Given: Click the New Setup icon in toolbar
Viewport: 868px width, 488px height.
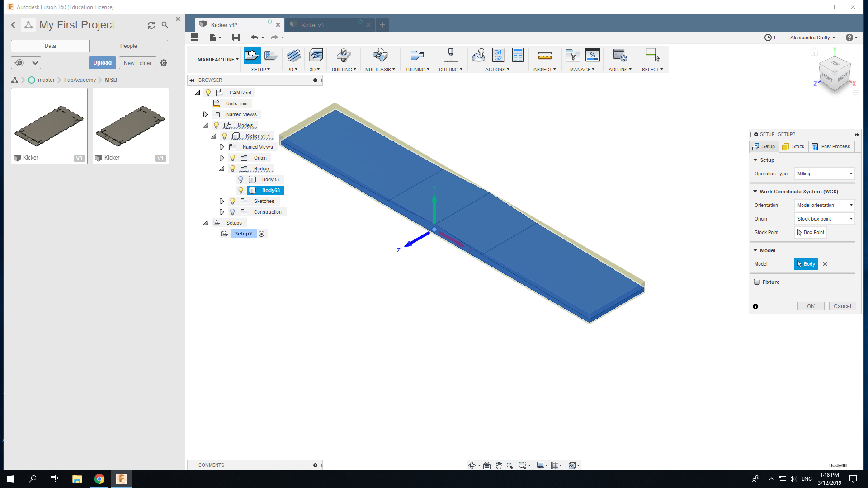Looking at the screenshot, I should 252,56.
